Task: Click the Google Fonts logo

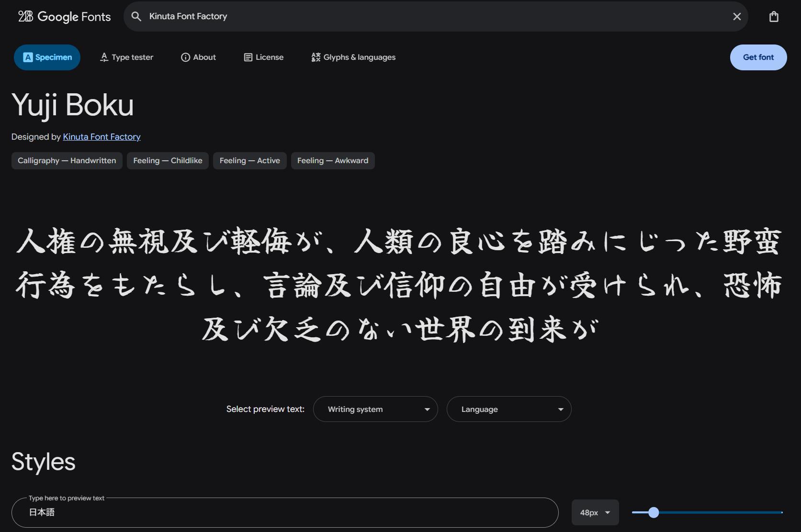Action: pos(64,16)
